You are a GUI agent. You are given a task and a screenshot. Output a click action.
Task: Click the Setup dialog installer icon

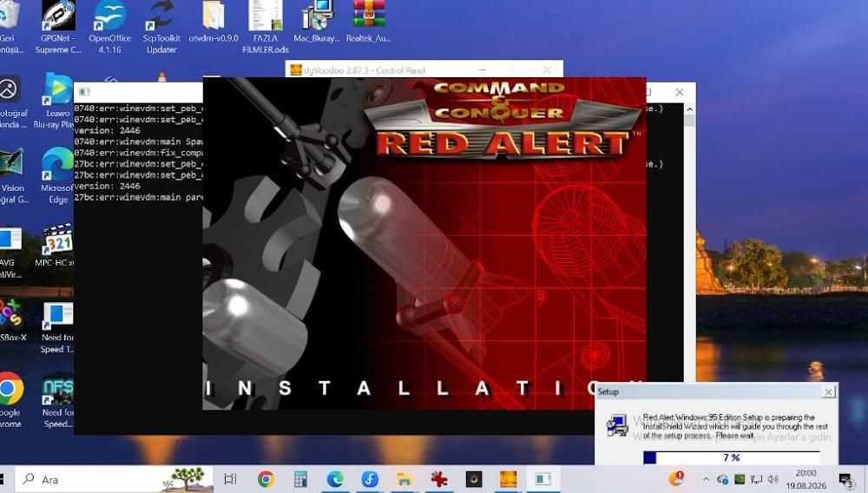point(616,426)
